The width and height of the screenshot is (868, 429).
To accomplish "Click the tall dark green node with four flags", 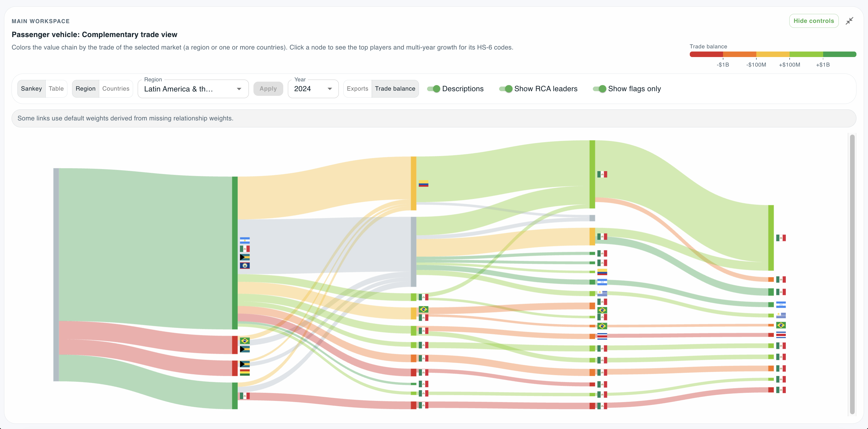I will [235, 253].
